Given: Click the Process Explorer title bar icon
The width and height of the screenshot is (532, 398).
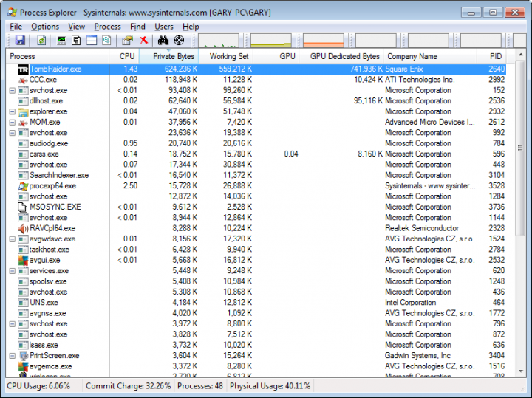Looking at the screenshot, I should coord(13,13).
